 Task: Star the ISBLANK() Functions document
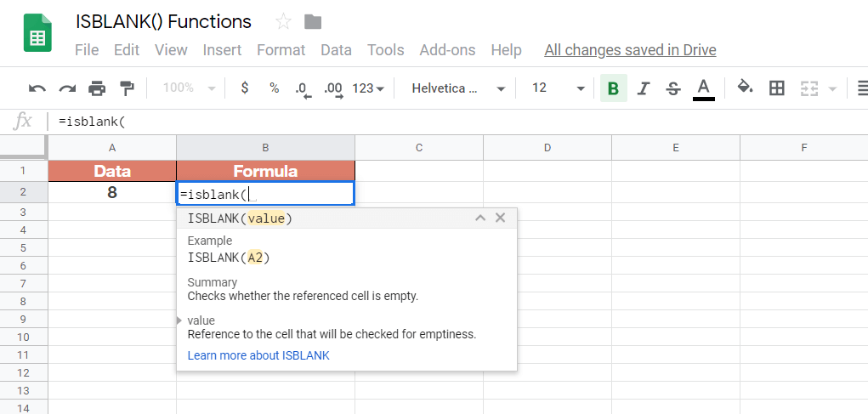click(283, 22)
